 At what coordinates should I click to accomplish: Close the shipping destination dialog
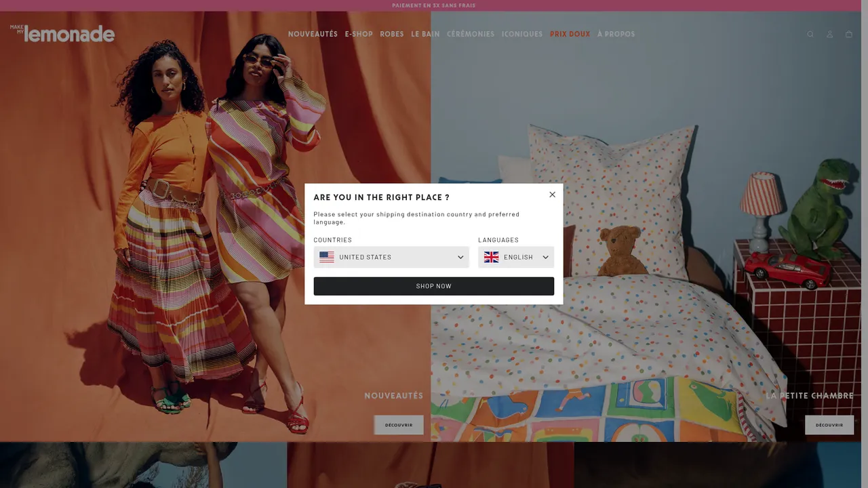552,195
